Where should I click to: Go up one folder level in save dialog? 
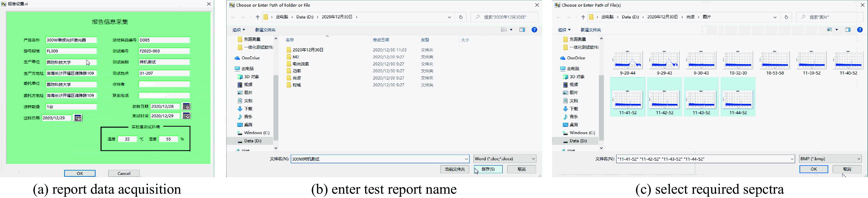[x=257, y=17]
